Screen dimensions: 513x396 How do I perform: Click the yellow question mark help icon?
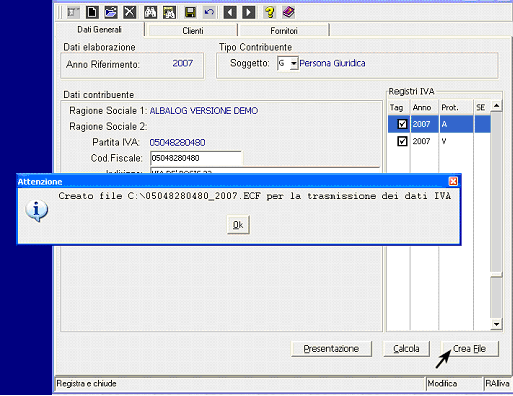coord(269,12)
